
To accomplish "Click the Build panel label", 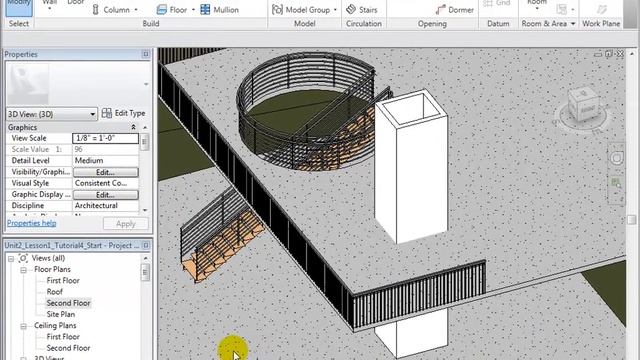I will click(151, 24).
